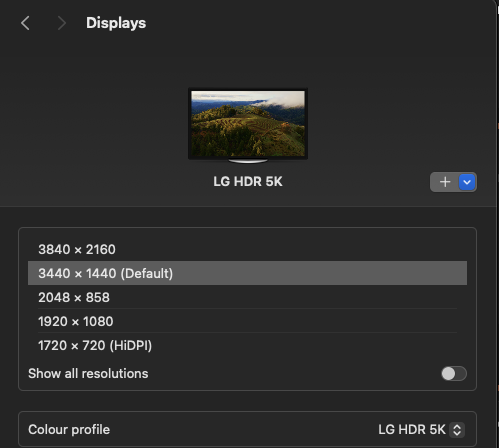The width and height of the screenshot is (499, 448).
Task: Click the Colour profile up-down stepper arrows
Action: pyautogui.click(x=457, y=430)
